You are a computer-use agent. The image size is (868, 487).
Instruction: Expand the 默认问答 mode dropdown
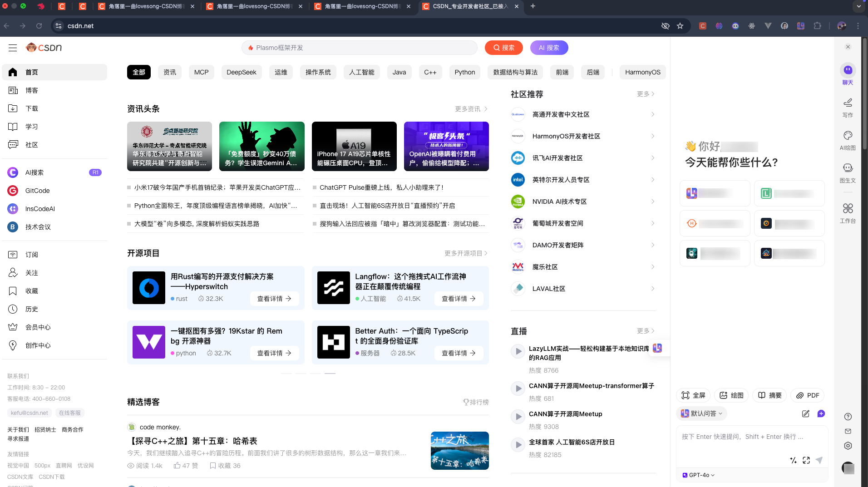pos(701,413)
